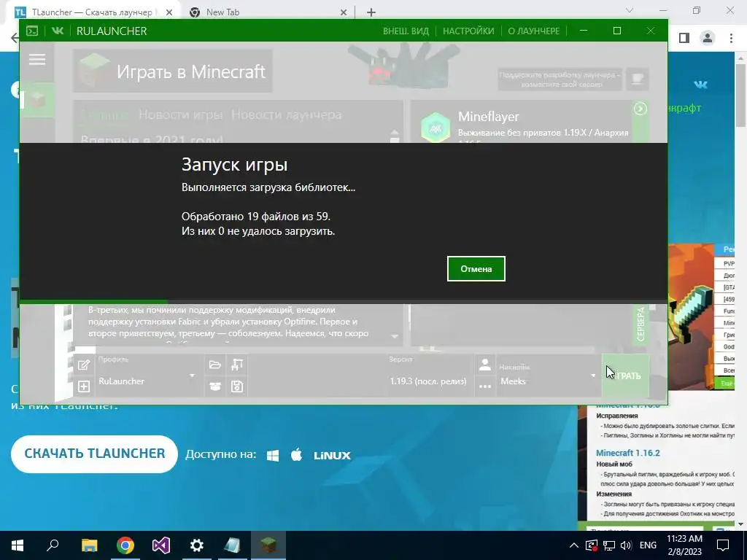
Task: Click the Chrome icon in the taskbar
Action: [x=125, y=545]
